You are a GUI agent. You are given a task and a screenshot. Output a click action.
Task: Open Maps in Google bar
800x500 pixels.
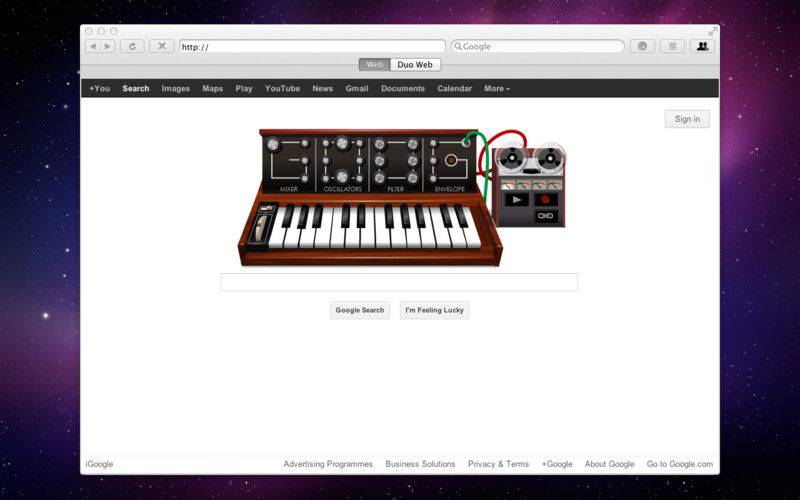pos(212,88)
